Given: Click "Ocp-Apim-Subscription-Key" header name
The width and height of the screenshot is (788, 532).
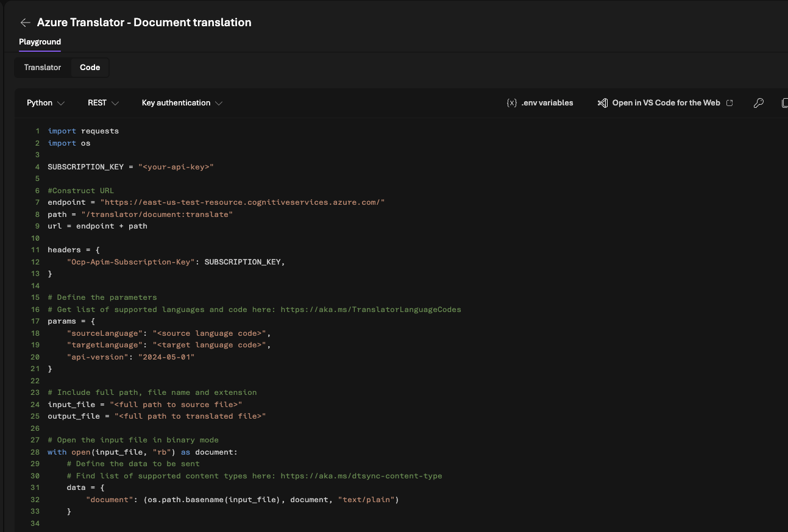Looking at the screenshot, I should tap(131, 262).
